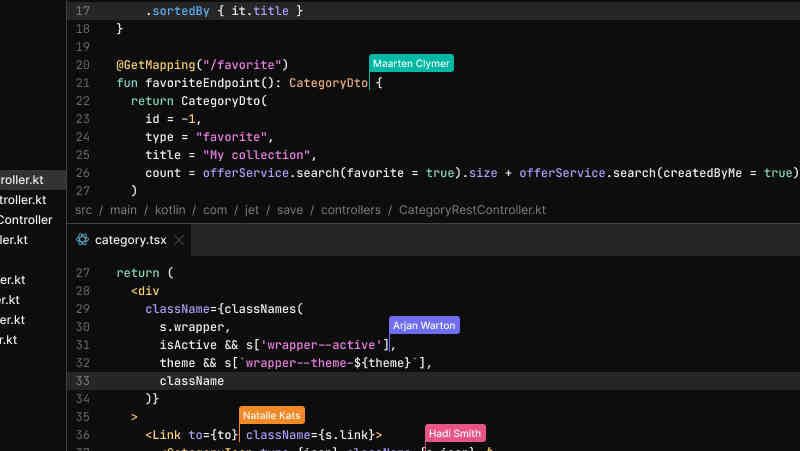Click 'createdByMe' parameter on line 26
The image size is (800, 451).
pos(703,173)
